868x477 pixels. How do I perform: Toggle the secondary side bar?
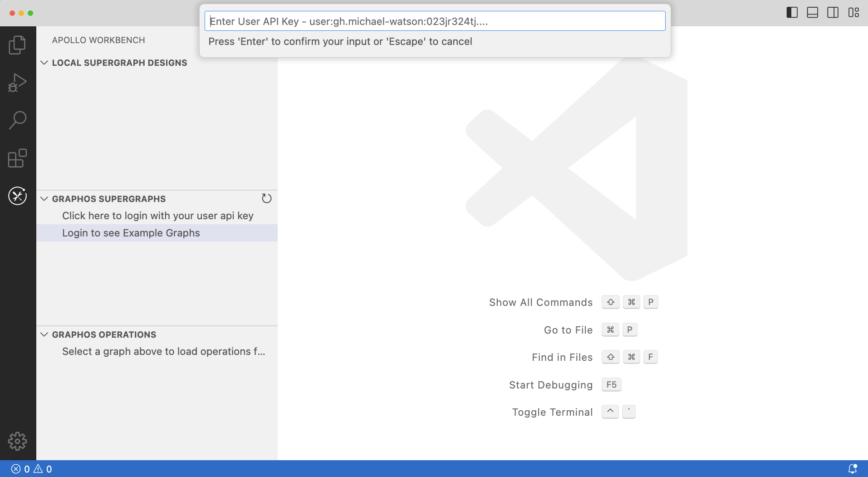833,13
